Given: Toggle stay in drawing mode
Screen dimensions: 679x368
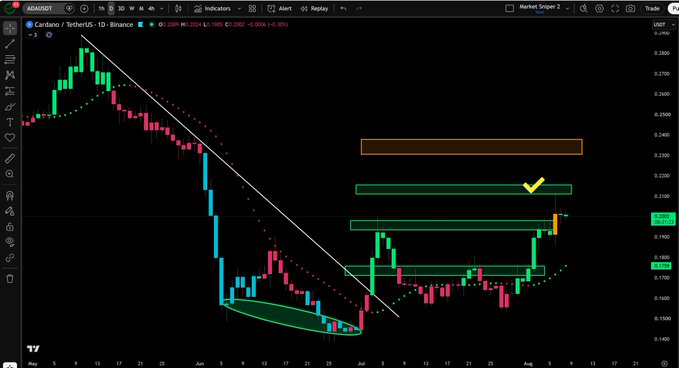Looking at the screenshot, I should pos(10,211).
